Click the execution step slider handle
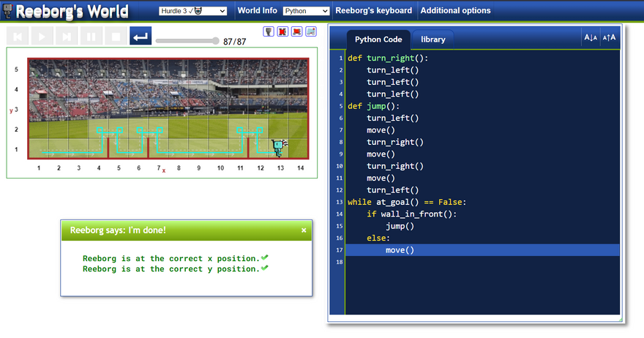Screen dimensions: 644x338 216,41
